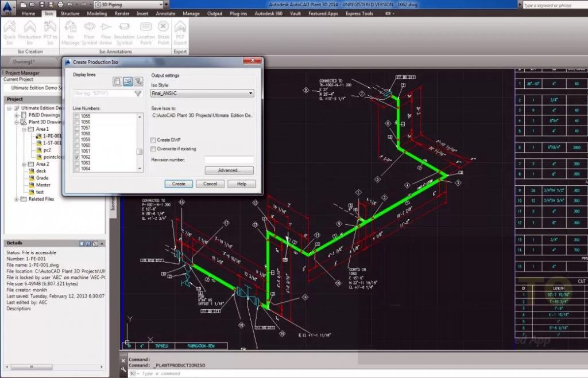The image size is (588, 378).
Task: Open the Iso Style Final_ANSI-C dropdown
Action: 202,93
